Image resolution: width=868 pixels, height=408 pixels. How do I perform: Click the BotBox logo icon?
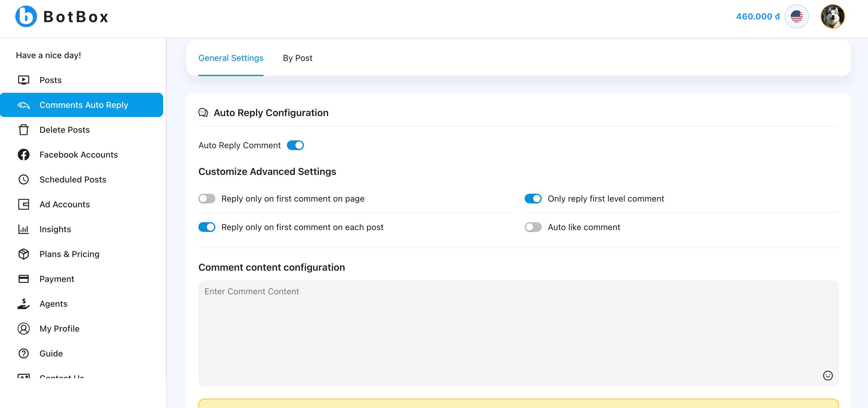tap(26, 16)
